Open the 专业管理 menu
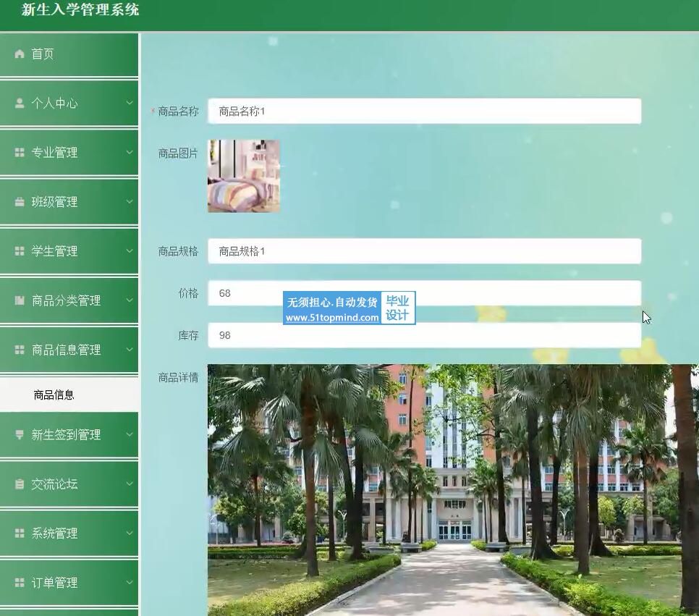Image resolution: width=699 pixels, height=616 pixels. point(69,153)
